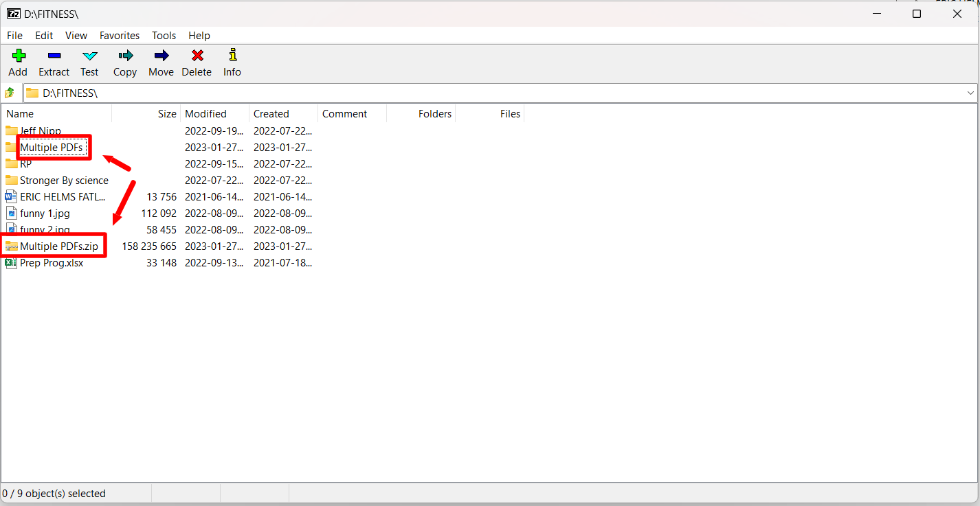Sort by the Created column header
The height and width of the screenshot is (506, 980).
[283, 114]
